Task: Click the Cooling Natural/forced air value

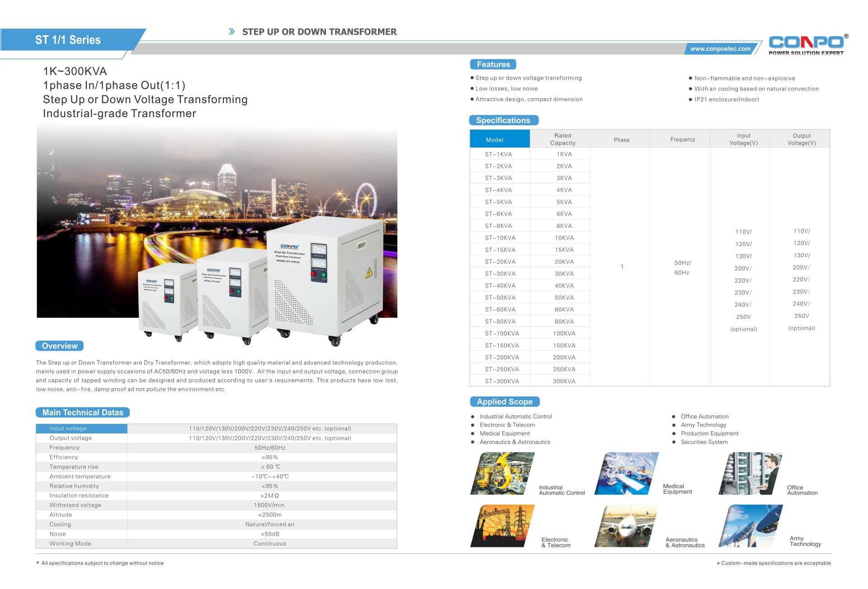Action: point(270,524)
